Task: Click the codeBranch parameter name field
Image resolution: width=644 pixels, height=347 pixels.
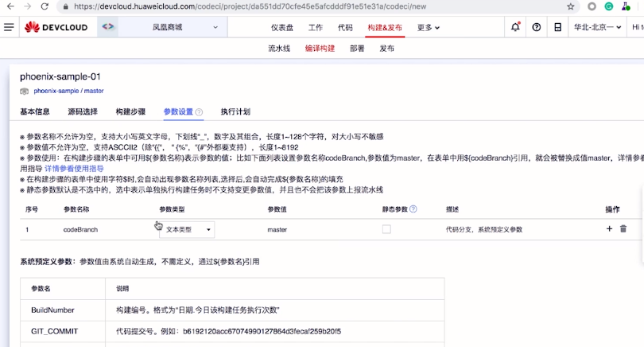Action: point(80,230)
